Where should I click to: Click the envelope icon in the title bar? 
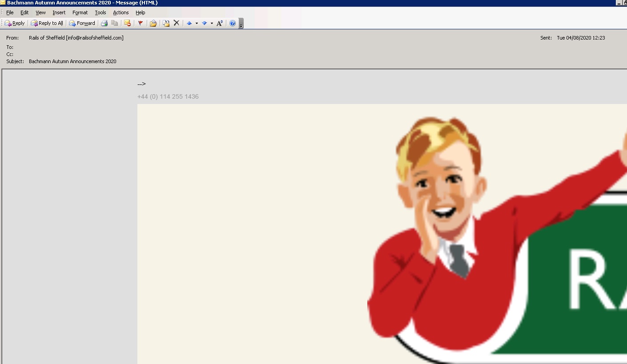pyautogui.click(x=3, y=3)
